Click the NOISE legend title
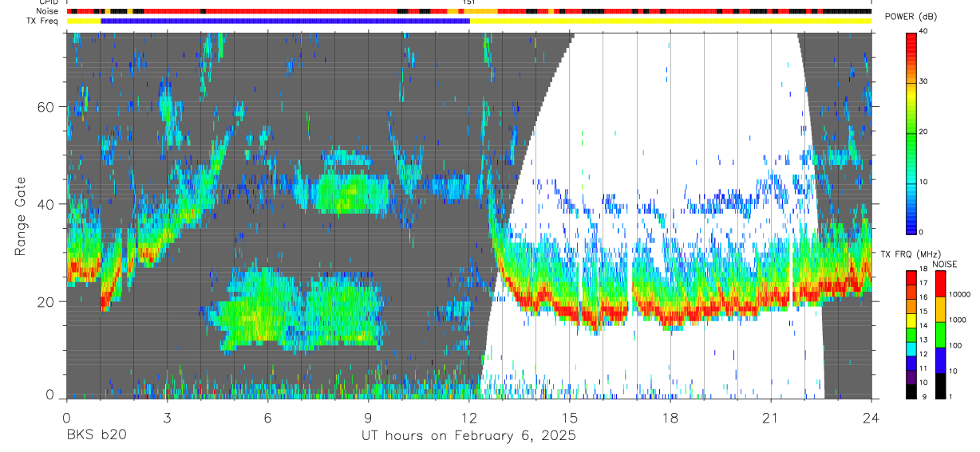Screen dimensions: 980x452 (945, 264)
